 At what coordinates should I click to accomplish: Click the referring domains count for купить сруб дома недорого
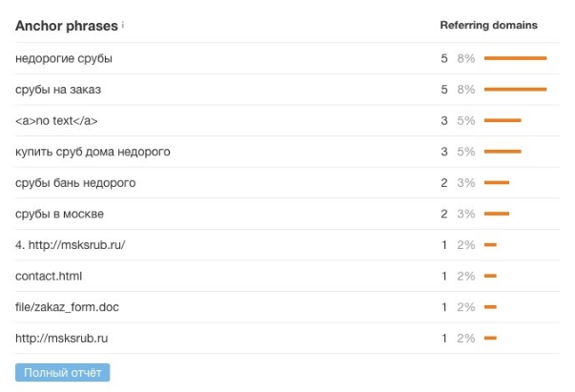coord(443,152)
